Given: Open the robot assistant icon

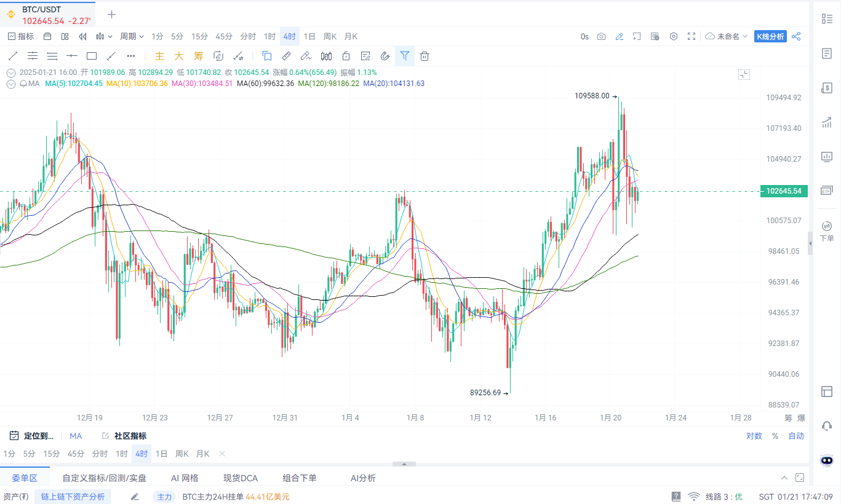Looking at the screenshot, I should 827,460.
